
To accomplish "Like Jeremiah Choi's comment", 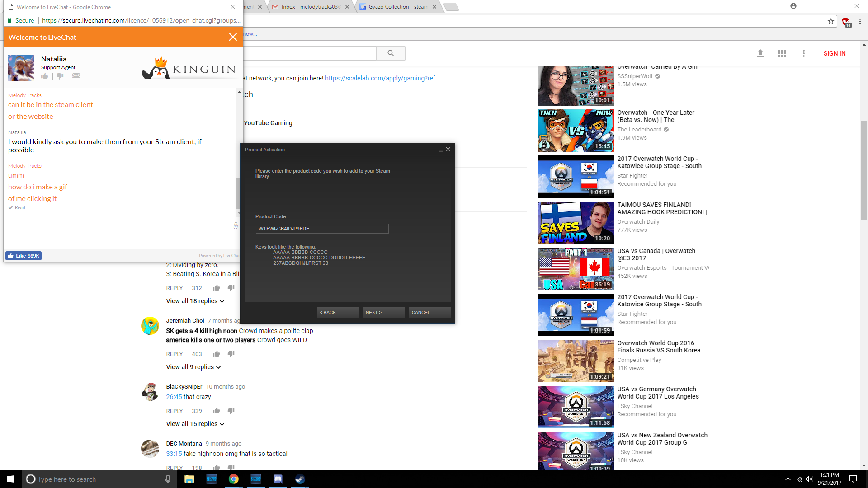I will (217, 354).
